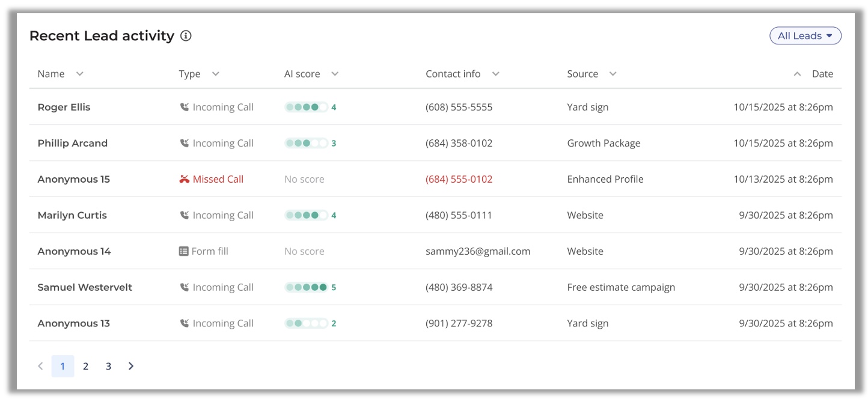Screen dimensions: 868x399
Task: Open the All Leads filter dropdown
Action: [x=805, y=36]
